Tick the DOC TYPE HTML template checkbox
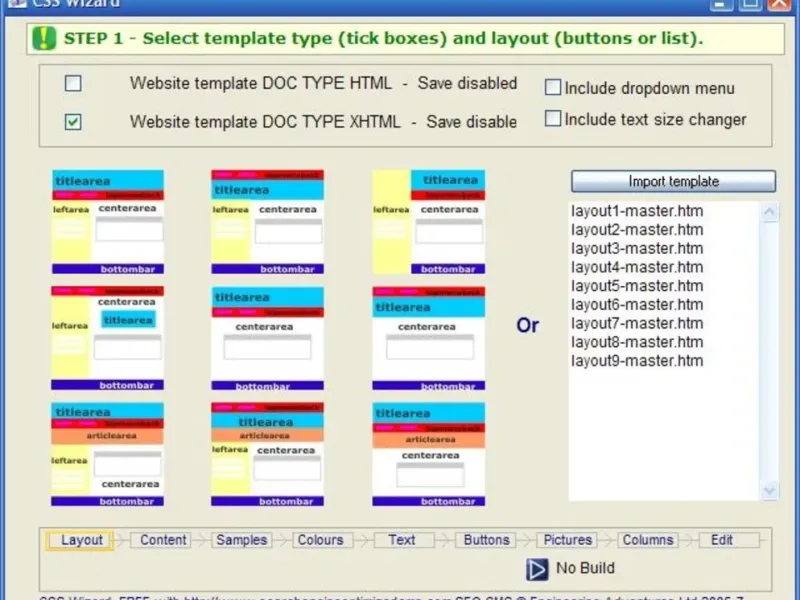The image size is (800, 600). pos(73,83)
